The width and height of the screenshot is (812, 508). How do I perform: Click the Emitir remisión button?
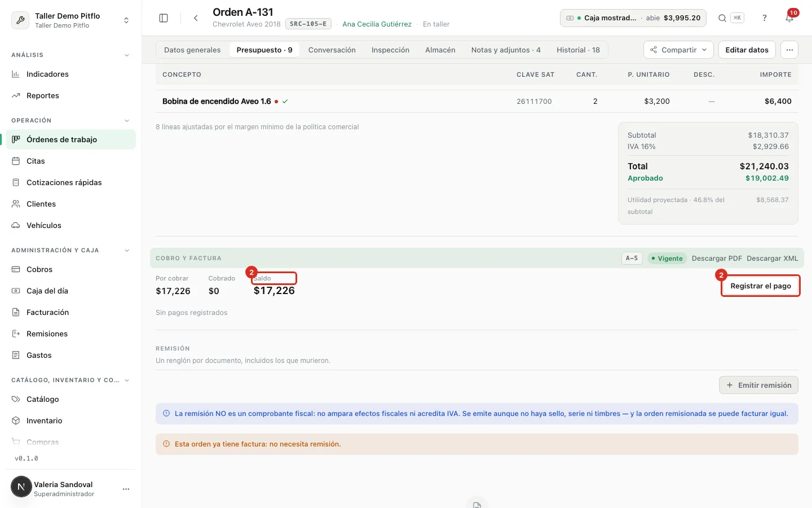coord(758,385)
